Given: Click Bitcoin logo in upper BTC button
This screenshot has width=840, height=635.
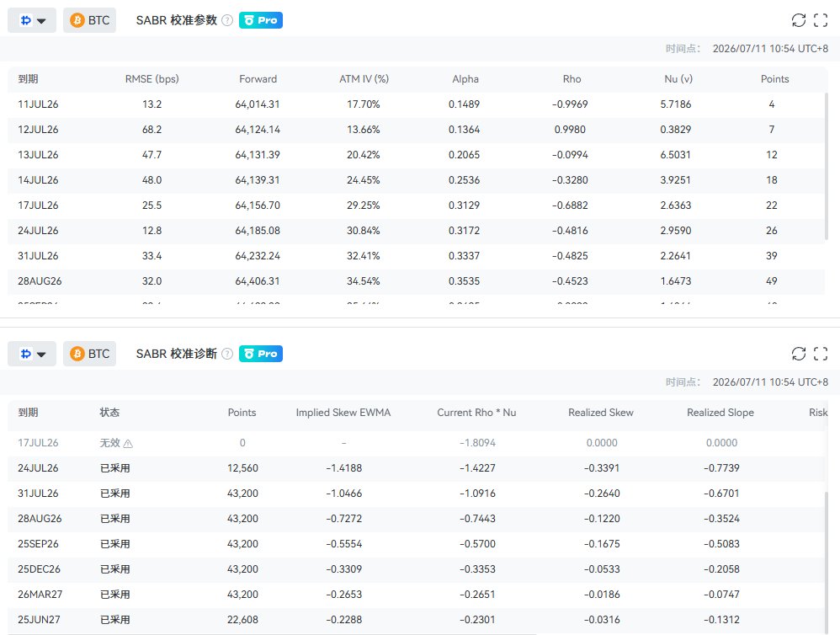Looking at the screenshot, I should tap(77, 20).
